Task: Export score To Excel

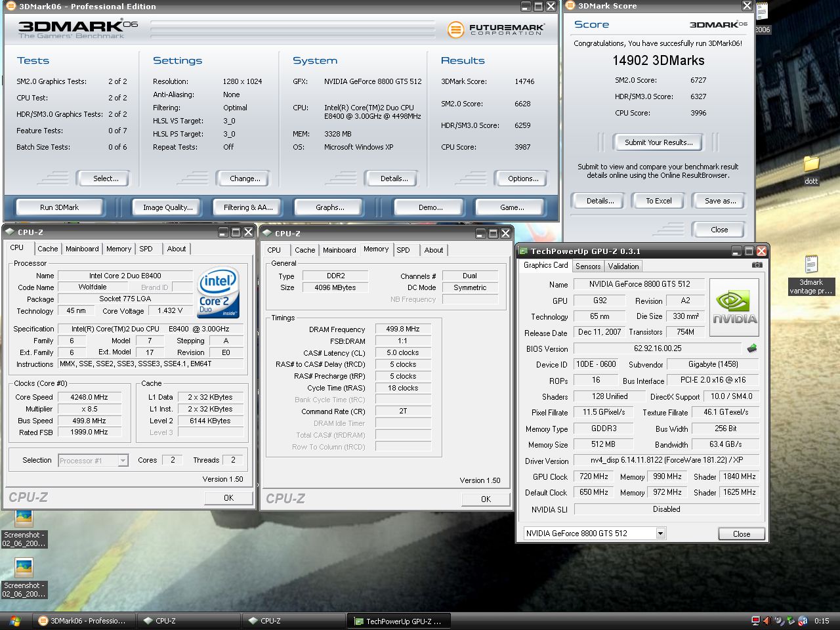Action: coord(658,201)
